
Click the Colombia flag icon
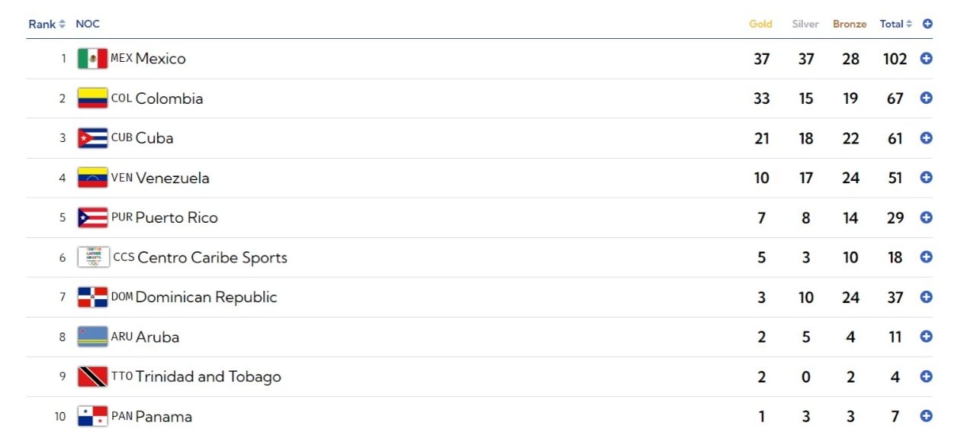pyautogui.click(x=92, y=98)
